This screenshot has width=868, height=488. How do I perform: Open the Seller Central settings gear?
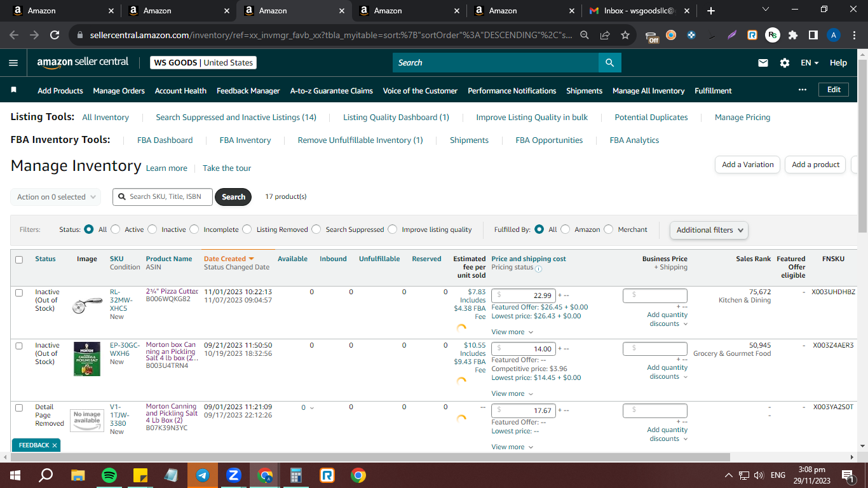(x=785, y=63)
